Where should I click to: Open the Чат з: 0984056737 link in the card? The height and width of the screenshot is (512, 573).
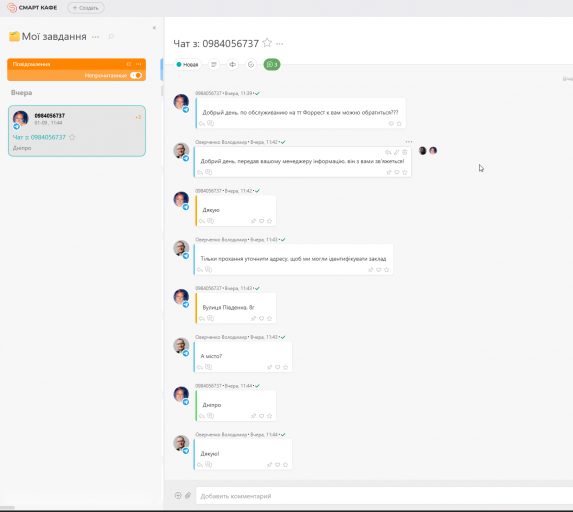pyautogui.click(x=39, y=137)
